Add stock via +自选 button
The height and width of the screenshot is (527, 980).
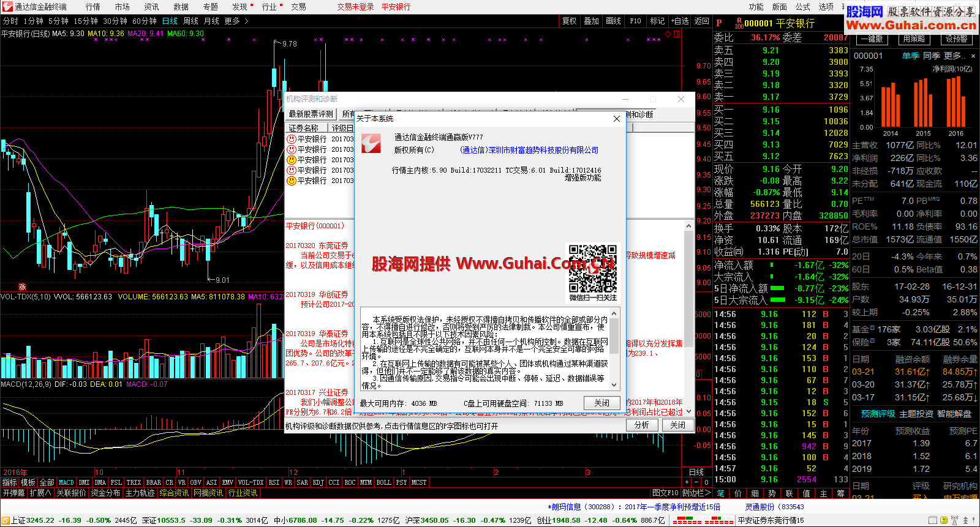pyautogui.click(x=680, y=21)
